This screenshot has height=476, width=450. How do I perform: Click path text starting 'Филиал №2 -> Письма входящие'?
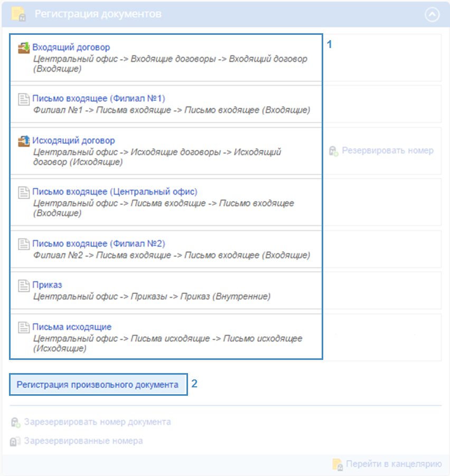(x=172, y=255)
